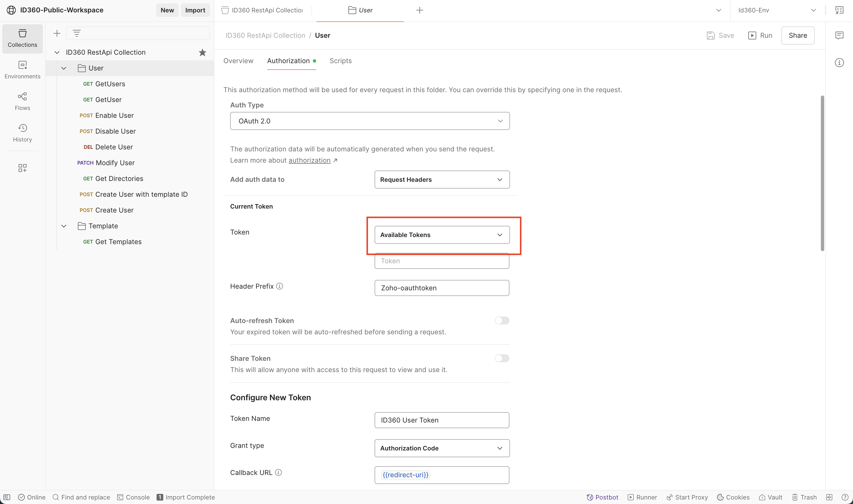Select the User folder tab
853x504 pixels.
[x=360, y=10]
